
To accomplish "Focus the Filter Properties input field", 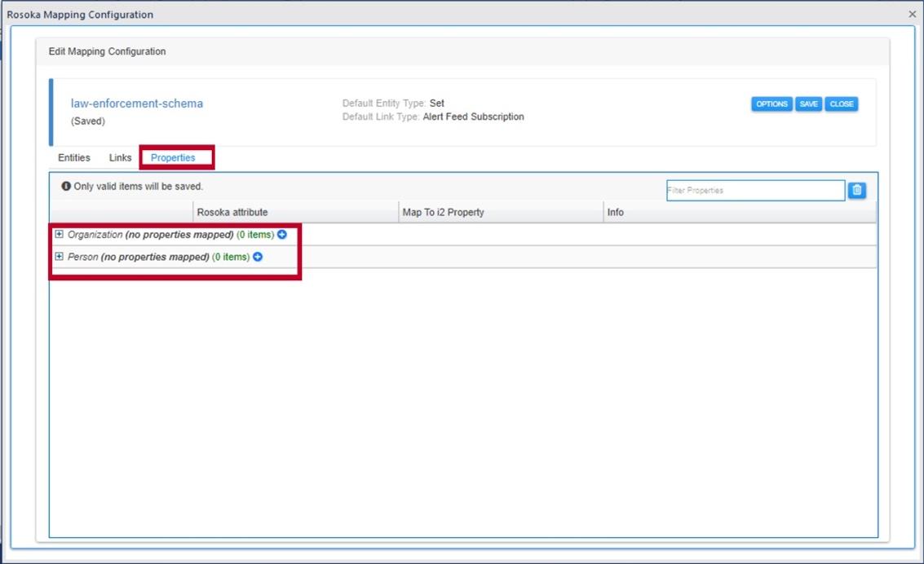I will coord(754,190).
